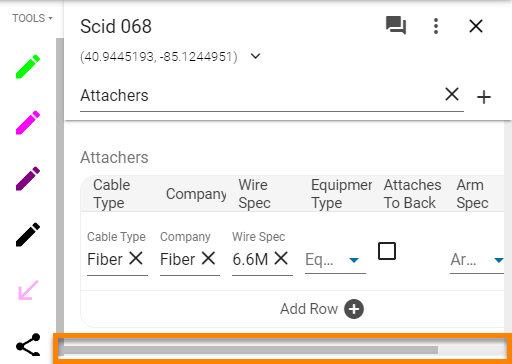Select the magenta pencil drawing tool
This screenshot has height=364, width=512.
click(x=28, y=123)
